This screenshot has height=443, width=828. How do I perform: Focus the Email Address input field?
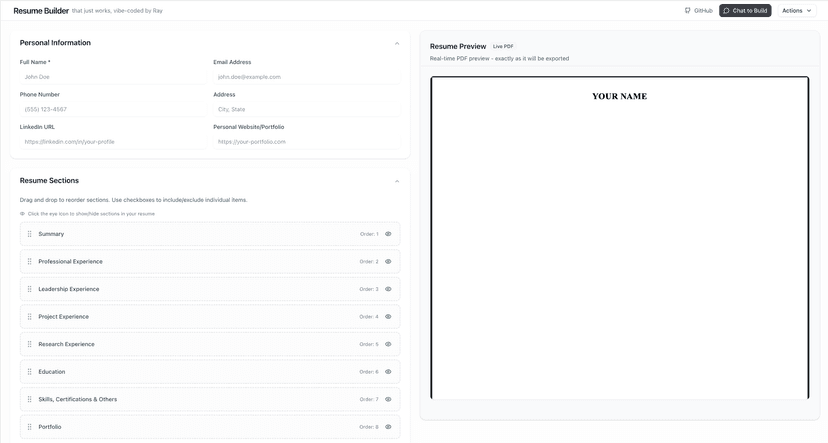(x=307, y=77)
